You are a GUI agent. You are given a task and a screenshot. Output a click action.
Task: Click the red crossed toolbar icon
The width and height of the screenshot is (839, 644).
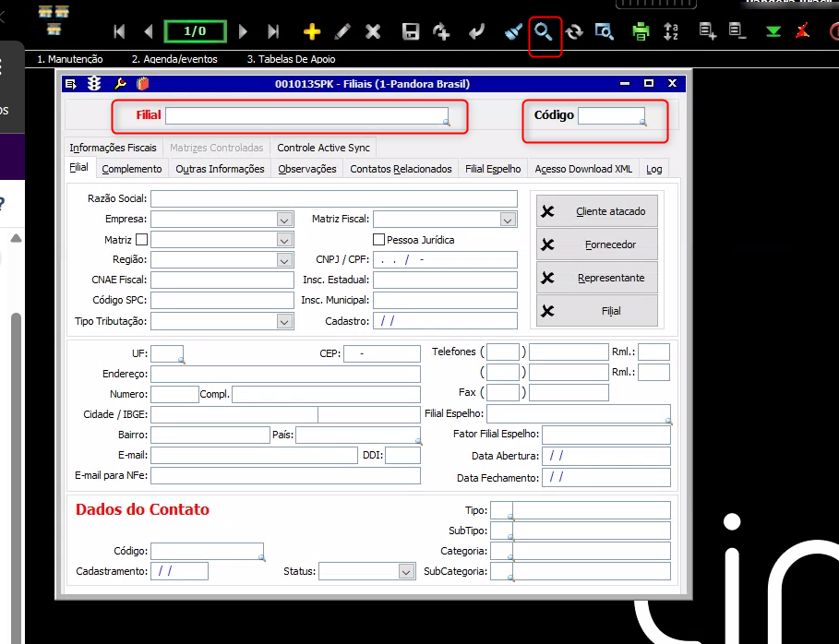click(x=802, y=31)
